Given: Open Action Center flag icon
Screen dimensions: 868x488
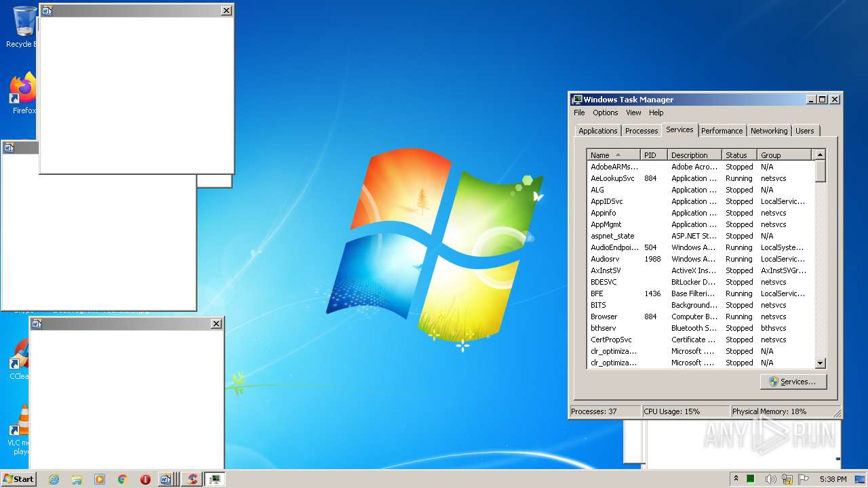Looking at the screenshot, I should tap(804, 479).
